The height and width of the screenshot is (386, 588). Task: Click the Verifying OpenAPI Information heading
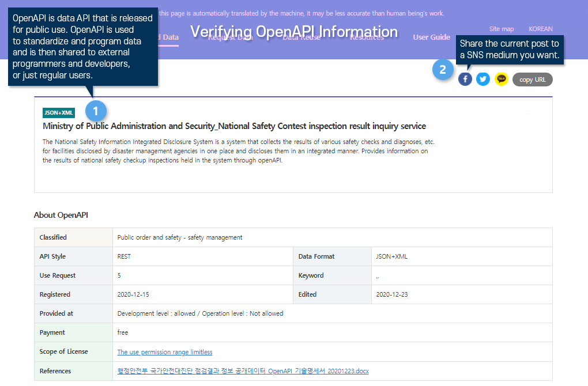coord(293,31)
